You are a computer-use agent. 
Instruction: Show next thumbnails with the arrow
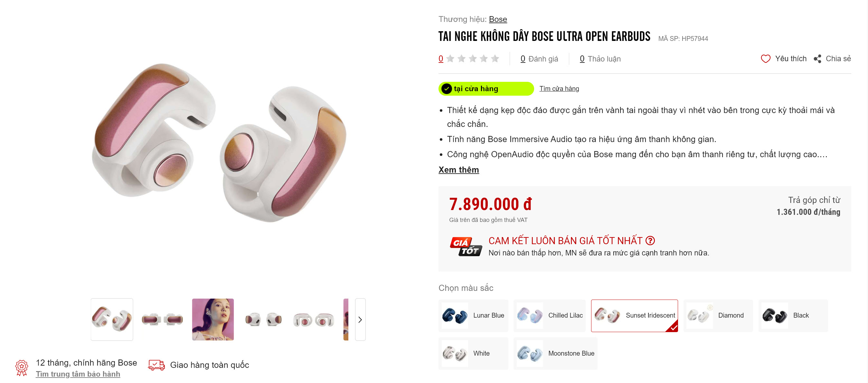click(360, 320)
